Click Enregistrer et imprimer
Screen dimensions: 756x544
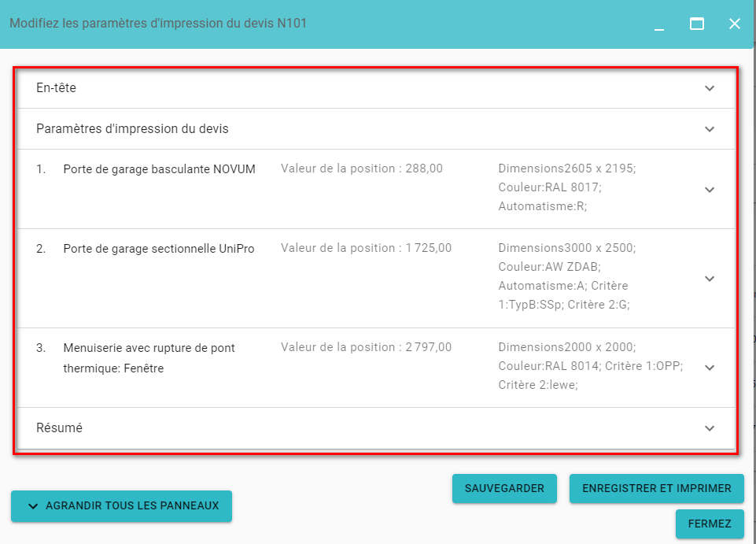[656, 488]
